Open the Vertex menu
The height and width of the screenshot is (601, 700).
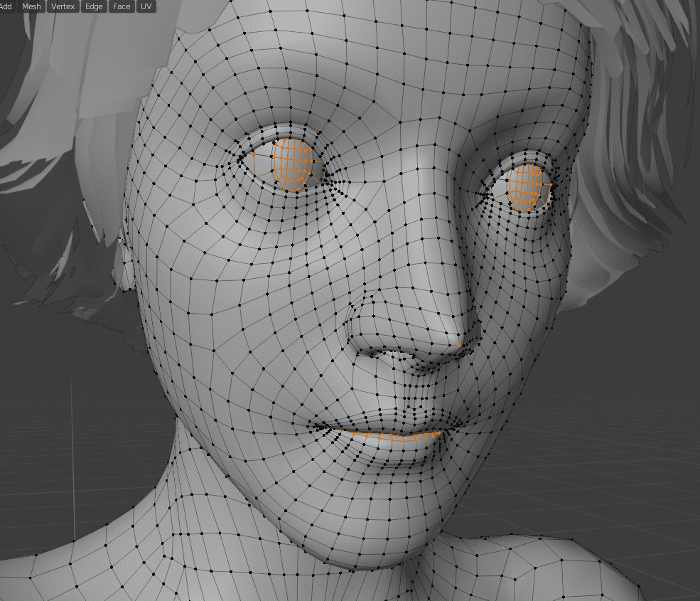tap(63, 6)
